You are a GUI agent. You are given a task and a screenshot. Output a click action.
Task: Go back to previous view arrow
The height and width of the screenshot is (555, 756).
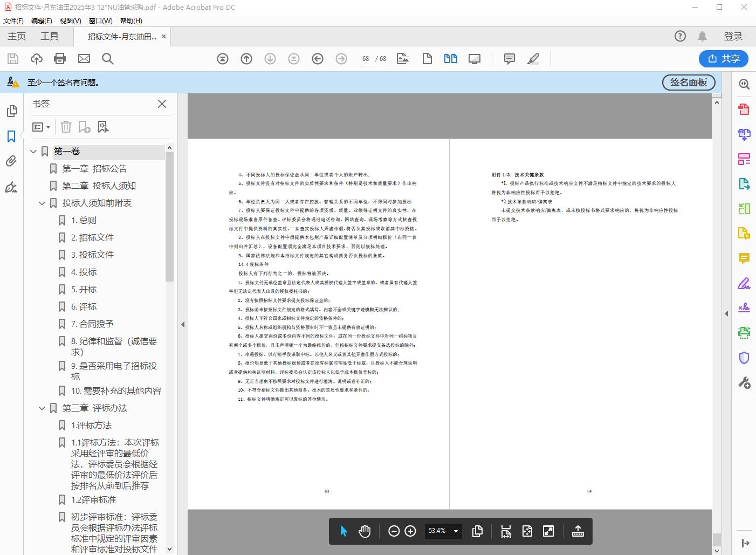tap(318, 59)
